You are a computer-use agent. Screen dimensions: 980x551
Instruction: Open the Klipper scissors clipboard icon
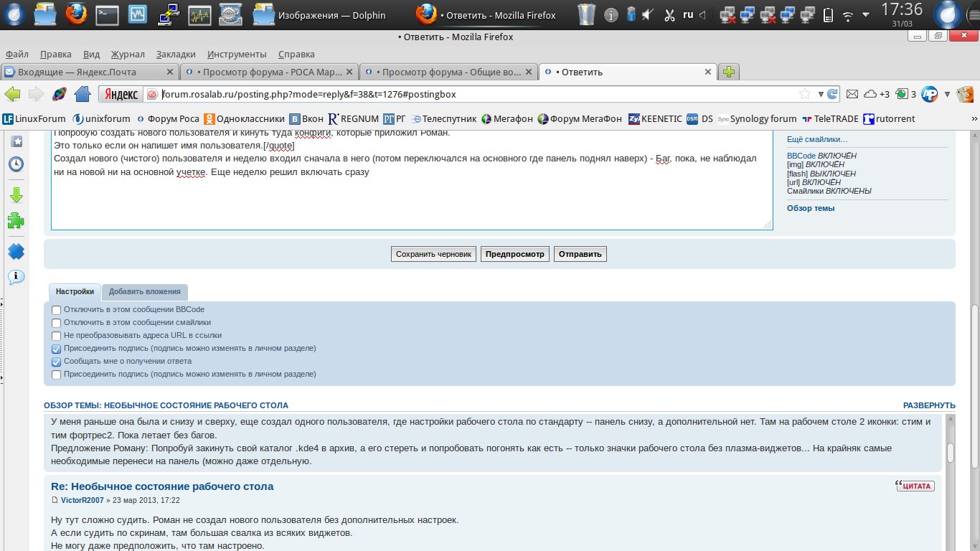[669, 15]
